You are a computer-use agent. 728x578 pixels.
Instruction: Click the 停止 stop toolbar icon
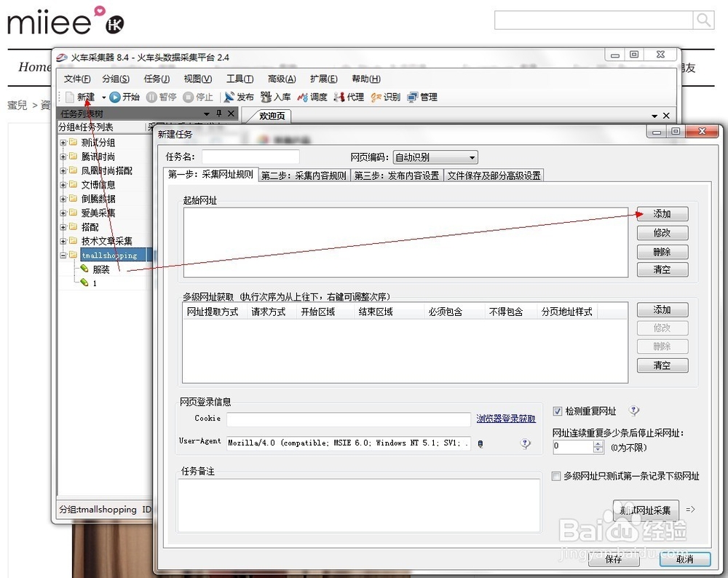(188, 97)
